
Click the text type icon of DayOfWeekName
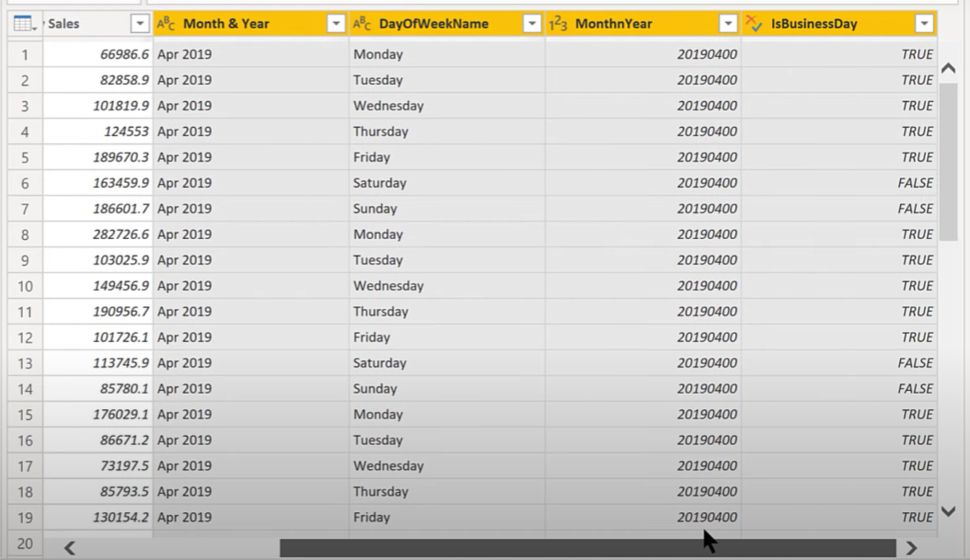click(362, 24)
